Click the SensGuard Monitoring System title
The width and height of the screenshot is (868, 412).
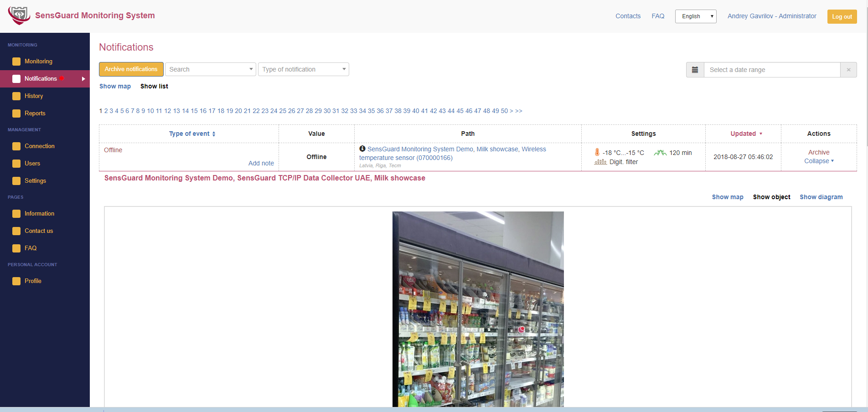[x=95, y=15]
